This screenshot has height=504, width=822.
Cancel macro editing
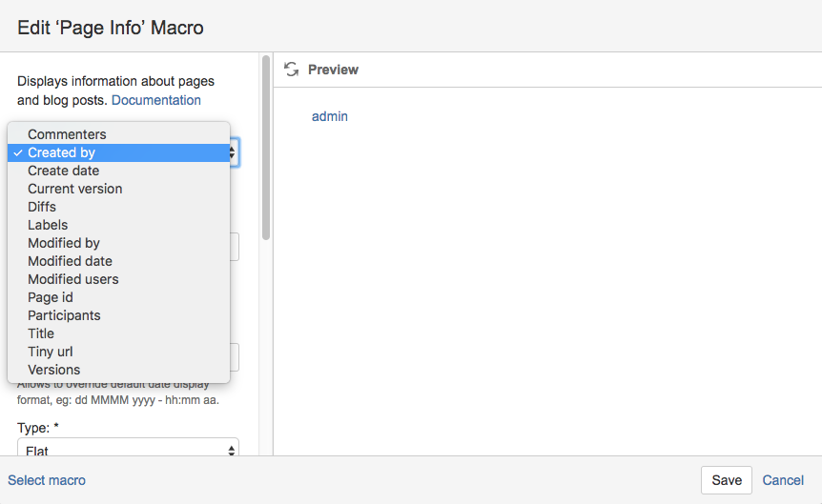point(783,480)
